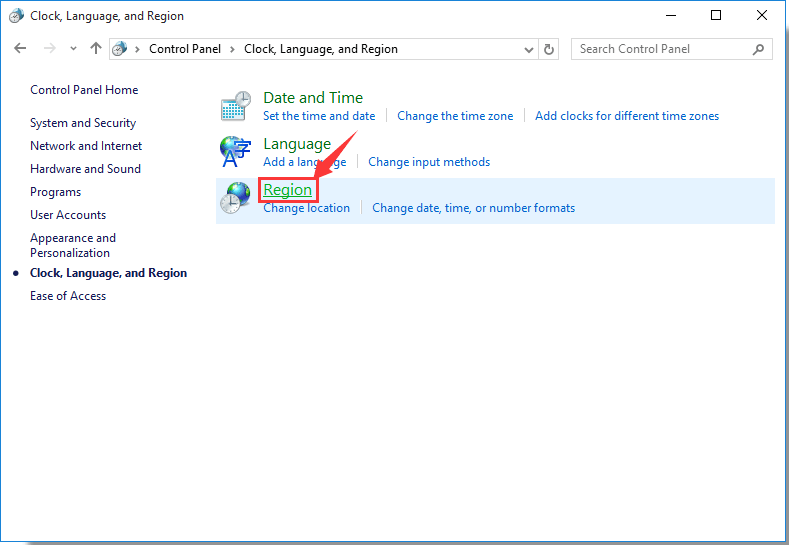Open System and Security category
Image resolution: width=789 pixels, height=545 pixels.
(x=83, y=123)
